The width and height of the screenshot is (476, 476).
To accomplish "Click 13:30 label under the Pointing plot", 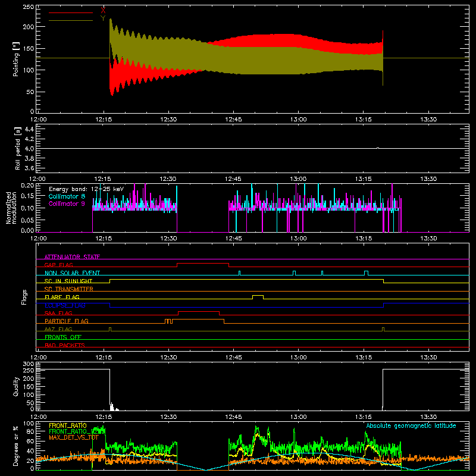I will (x=428, y=120).
